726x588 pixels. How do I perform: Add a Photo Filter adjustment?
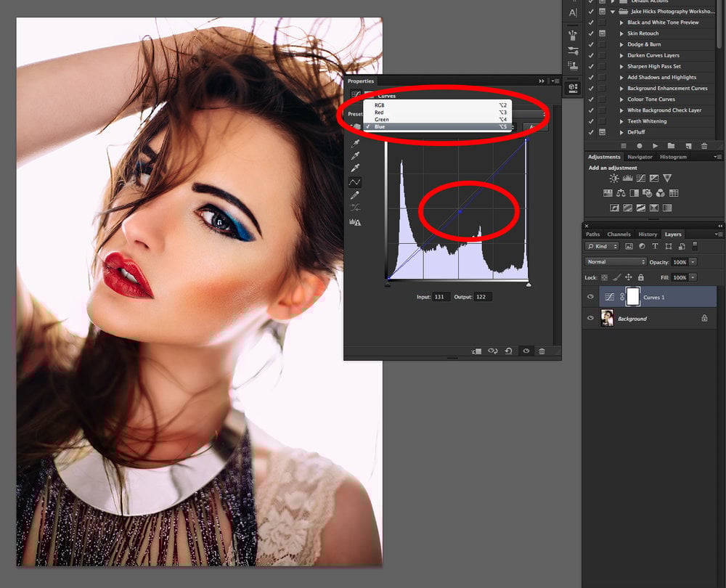(x=648, y=193)
